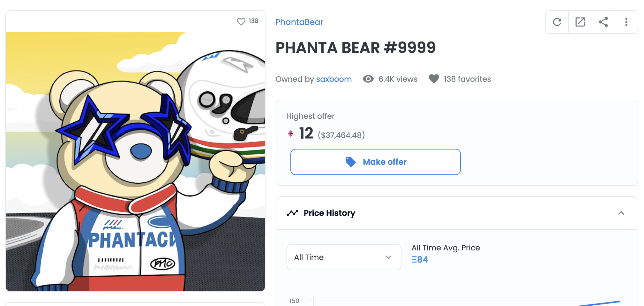Viewport: 644px width, 306px height.
Task: Click the 138 favorites count label
Action: (x=467, y=79)
